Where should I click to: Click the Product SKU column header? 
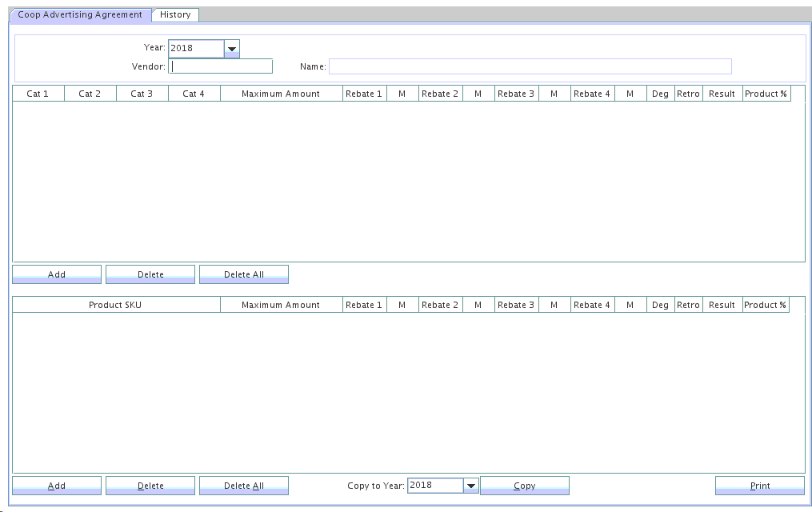115,305
